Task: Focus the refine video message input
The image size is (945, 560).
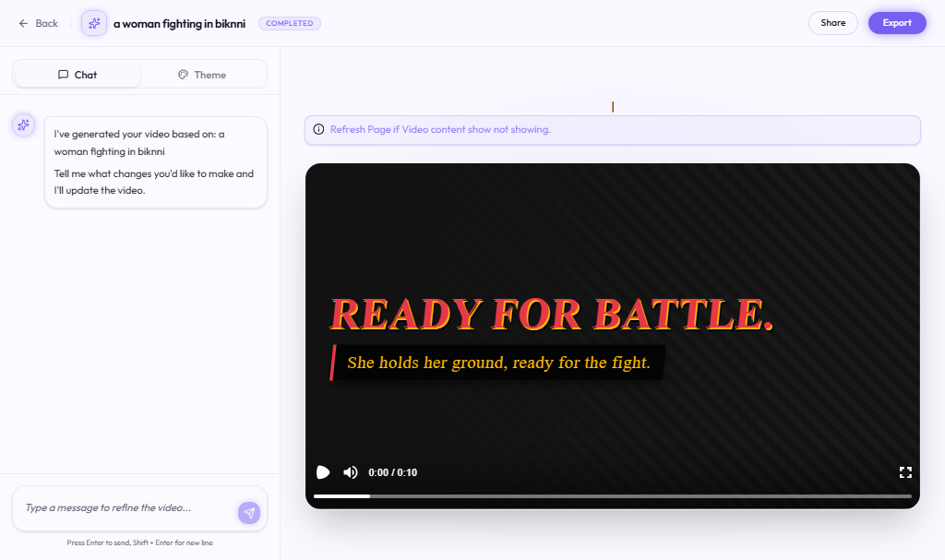Action: click(x=125, y=508)
